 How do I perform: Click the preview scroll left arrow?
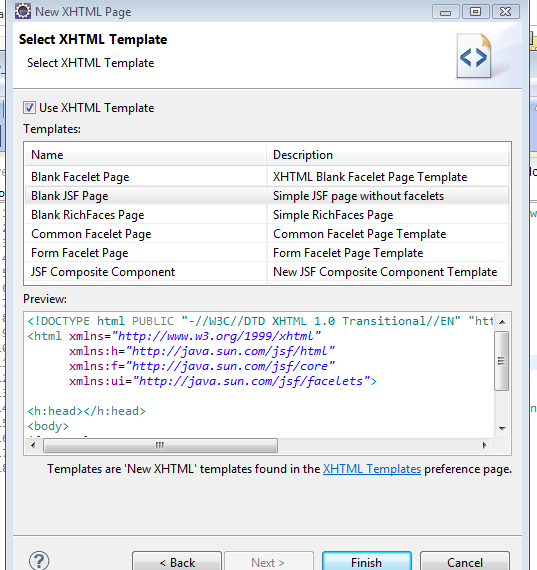click(33, 445)
